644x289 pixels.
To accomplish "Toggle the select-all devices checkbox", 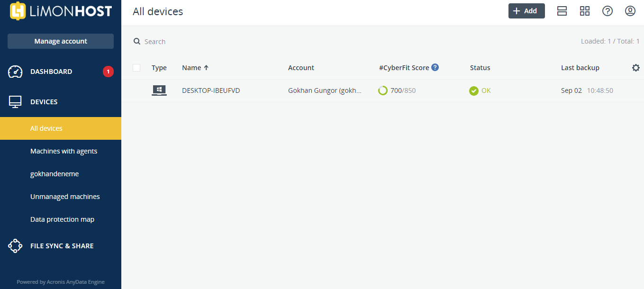I will 136,68.
